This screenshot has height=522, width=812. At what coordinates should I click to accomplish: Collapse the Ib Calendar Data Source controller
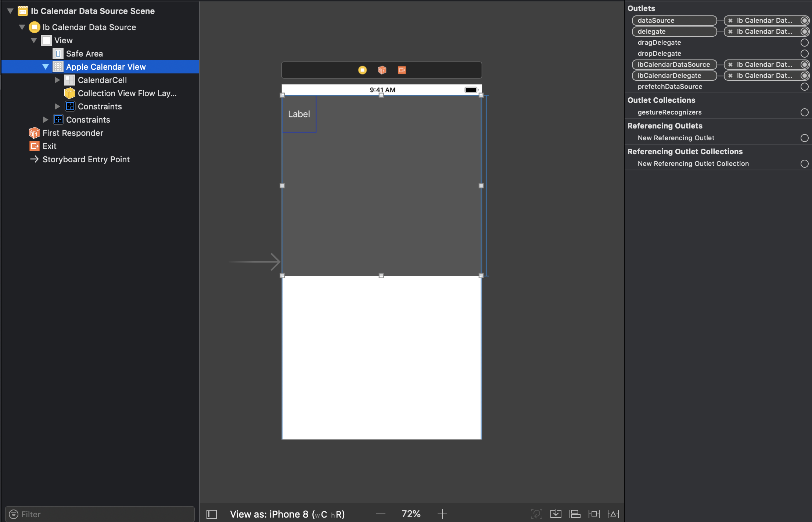click(x=22, y=27)
